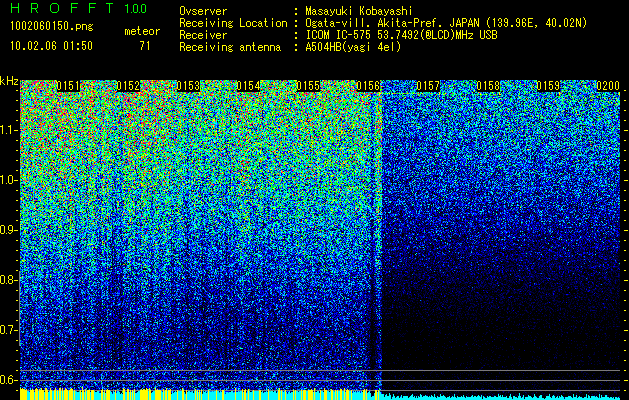
Task: Click the Ogata-vill. Akita-Pref. JAPAN location text
Action: pyautogui.click(x=446, y=23)
